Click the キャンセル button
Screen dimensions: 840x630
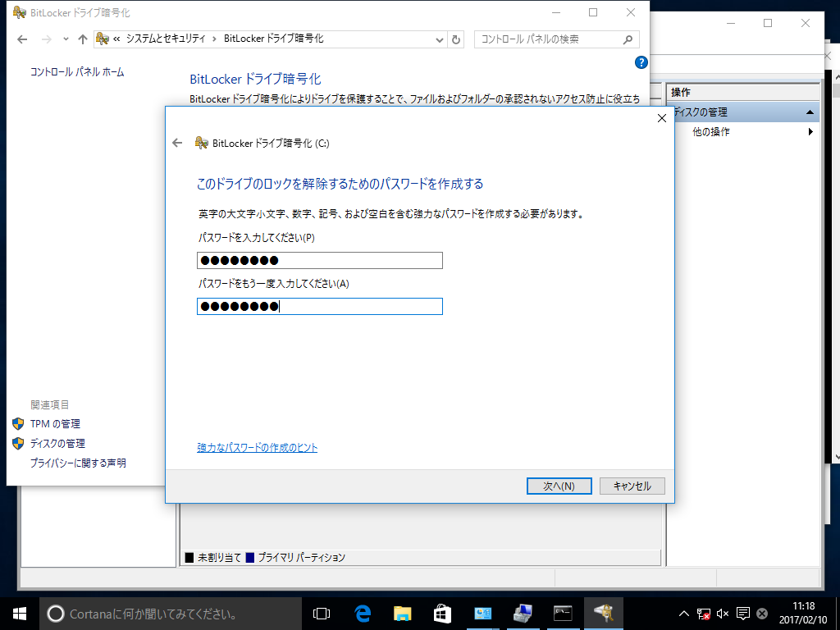[632, 486]
